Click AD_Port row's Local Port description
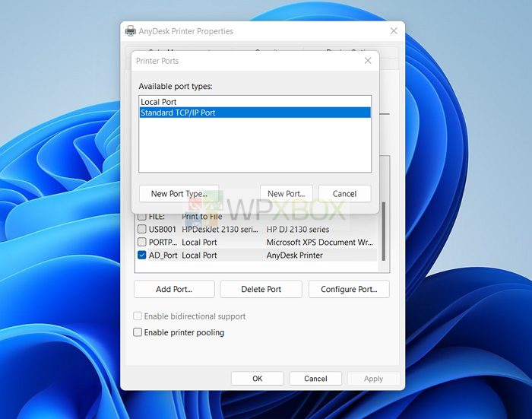 [199, 255]
